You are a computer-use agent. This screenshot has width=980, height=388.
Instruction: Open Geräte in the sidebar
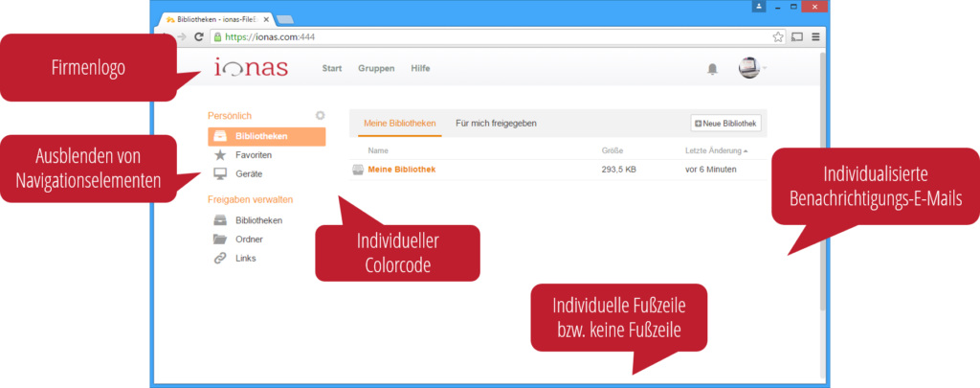(x=249, y=173)
